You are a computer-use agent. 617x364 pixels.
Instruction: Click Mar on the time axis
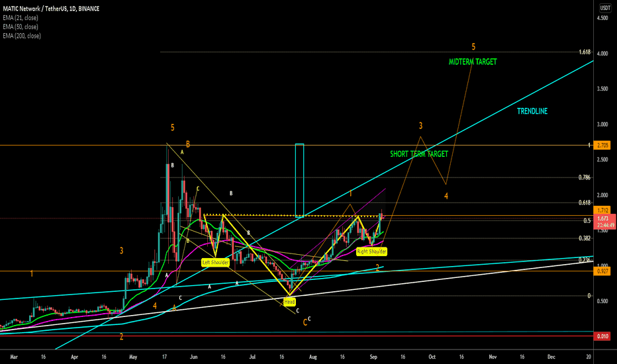tap(14, 357)
